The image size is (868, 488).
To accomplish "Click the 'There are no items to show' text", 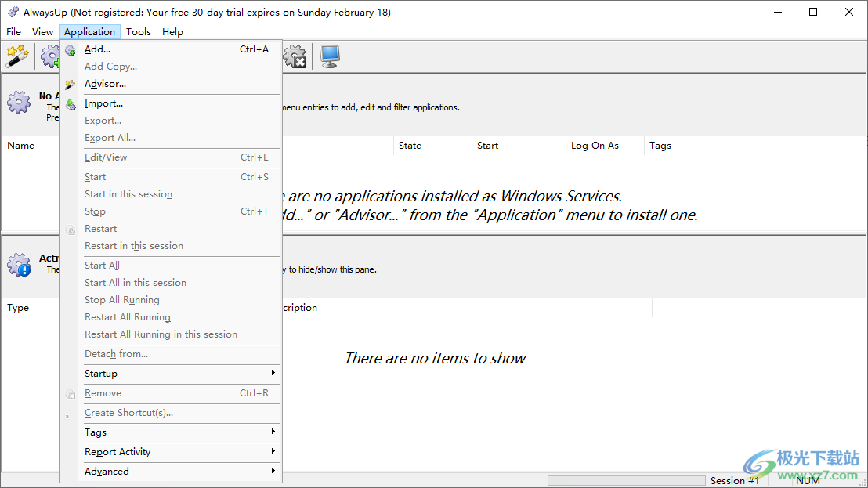I will [x=435, y=359].
